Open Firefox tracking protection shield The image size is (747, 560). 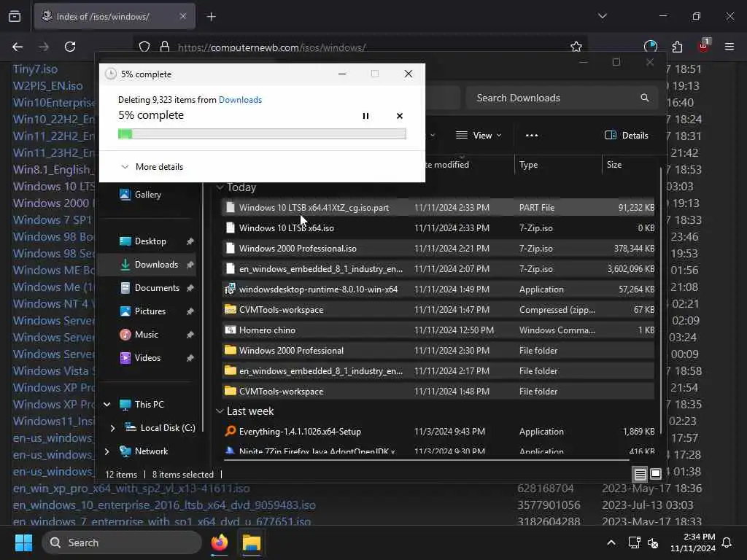144,47
